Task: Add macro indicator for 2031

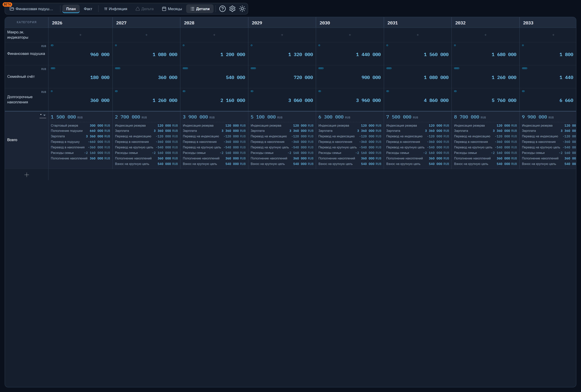Action: pos(418,35)
